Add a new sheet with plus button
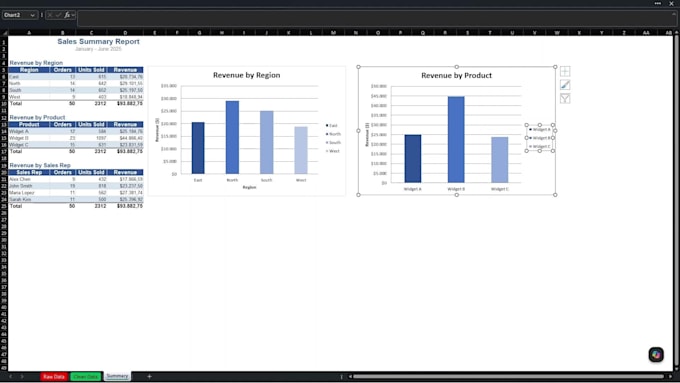 pyautogui.click(x=149, y=376)
